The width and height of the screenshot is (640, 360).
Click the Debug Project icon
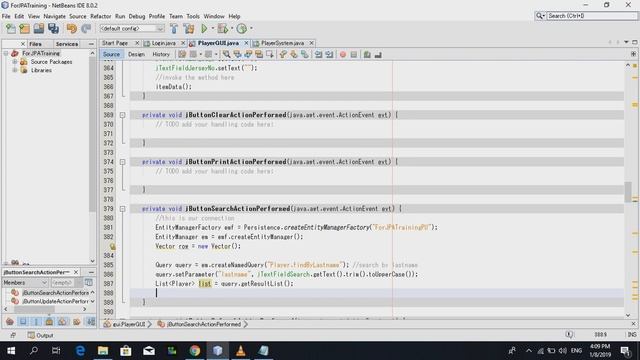[222, 29]
